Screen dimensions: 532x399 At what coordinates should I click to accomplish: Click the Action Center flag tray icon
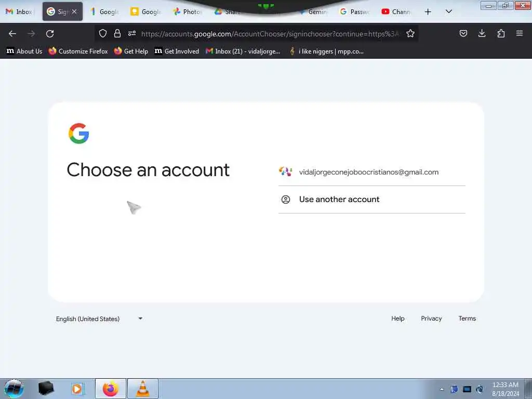click(454, 389)
